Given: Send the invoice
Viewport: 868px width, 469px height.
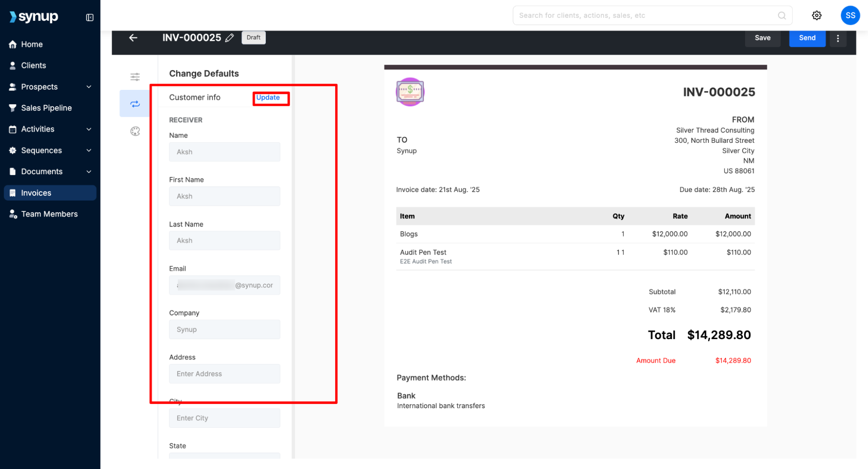Looking at the screenshot, I should tap(807, 38).
